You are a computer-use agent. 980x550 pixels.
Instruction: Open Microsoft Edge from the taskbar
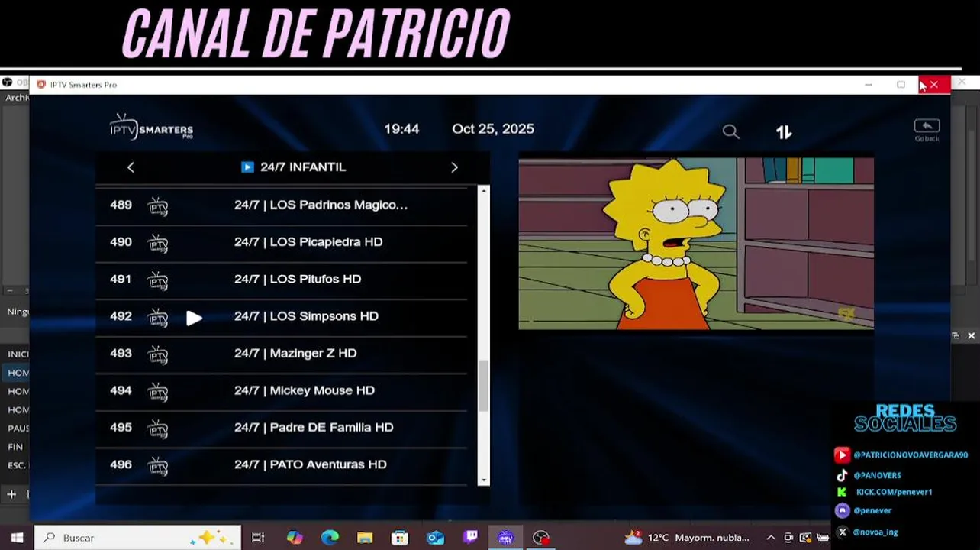(x=330, y=538)
